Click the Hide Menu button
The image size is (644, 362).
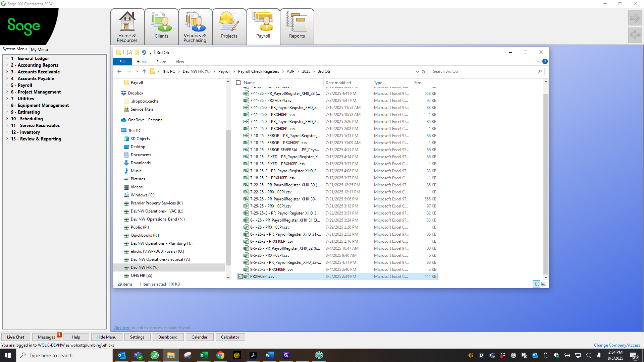pos(106,337)
